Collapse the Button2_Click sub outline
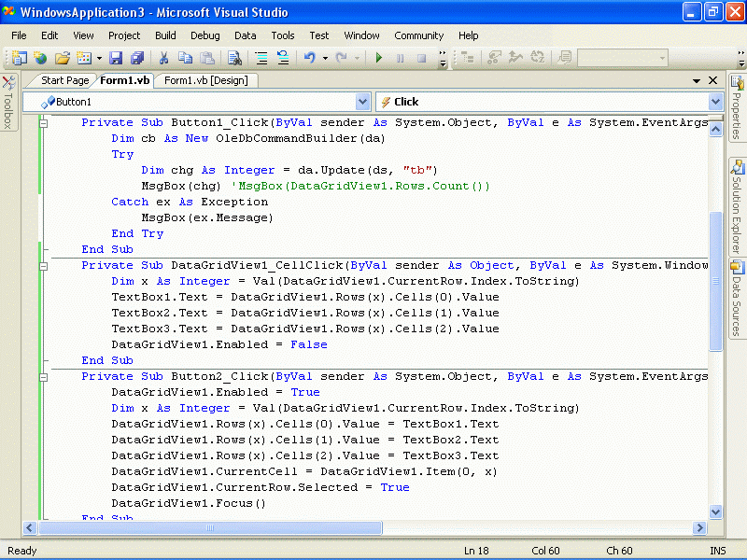Viewport: 747px width, 560px height. (x=43, y=377)
